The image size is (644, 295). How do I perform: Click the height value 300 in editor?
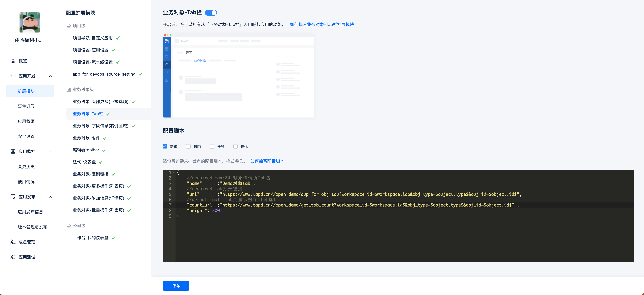pos(216,211)
